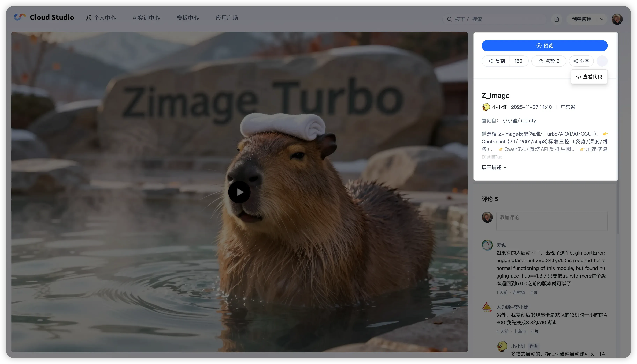This screenshot has height=364, width=637.
Task: Open the Comfy source link
Action: [x=528, y=121]
